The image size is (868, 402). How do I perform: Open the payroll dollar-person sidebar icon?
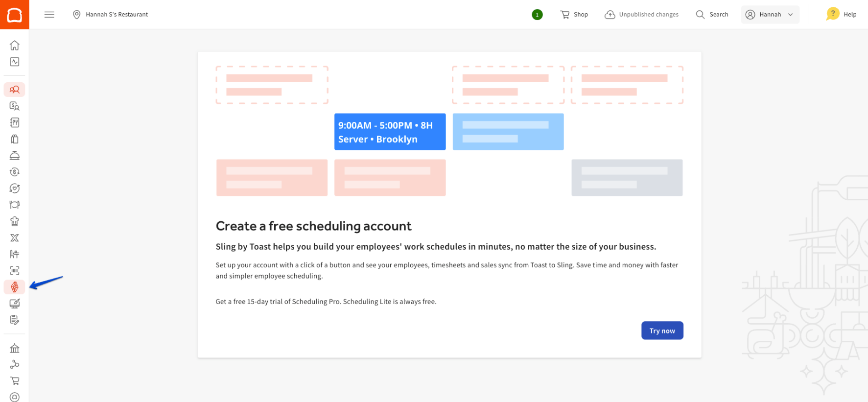coord(15,106)
